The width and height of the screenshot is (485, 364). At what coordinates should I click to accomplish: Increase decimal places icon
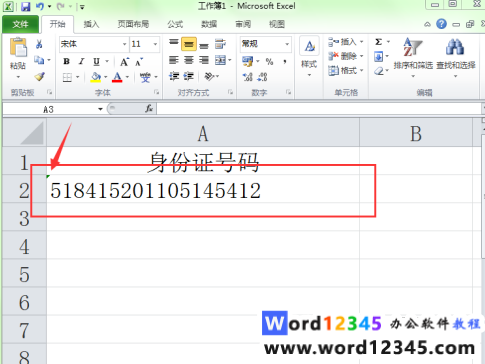[248, 77]
